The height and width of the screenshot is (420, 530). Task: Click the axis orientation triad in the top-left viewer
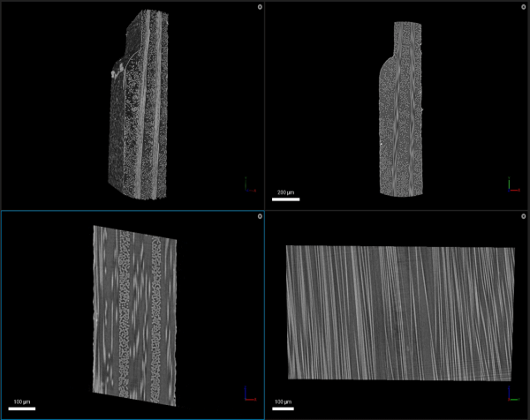pyautogui.click(x=248, y=184)
